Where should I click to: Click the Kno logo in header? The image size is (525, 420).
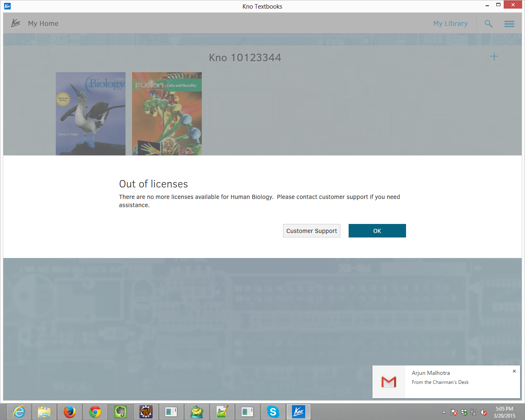coord(16,23)
